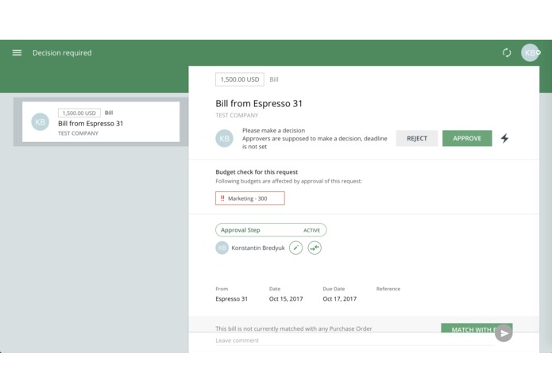This screenshot has height=392, width=552.
Task: Click TEST COMPANY under detail heading
Action: [x=237, y=115]
